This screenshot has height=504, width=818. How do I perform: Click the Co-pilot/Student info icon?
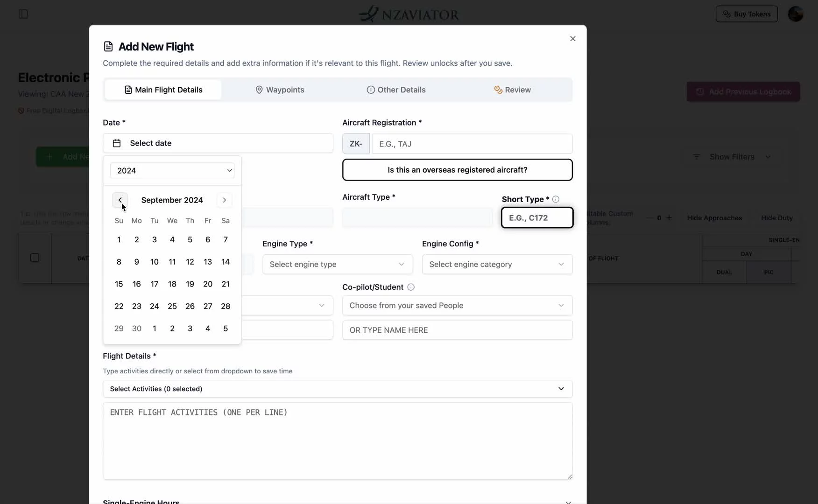tap(411, 287)
